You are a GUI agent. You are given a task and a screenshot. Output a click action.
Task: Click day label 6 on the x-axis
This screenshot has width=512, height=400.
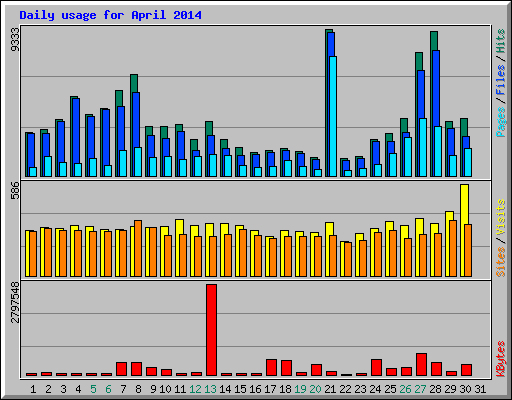click(108, 389)
